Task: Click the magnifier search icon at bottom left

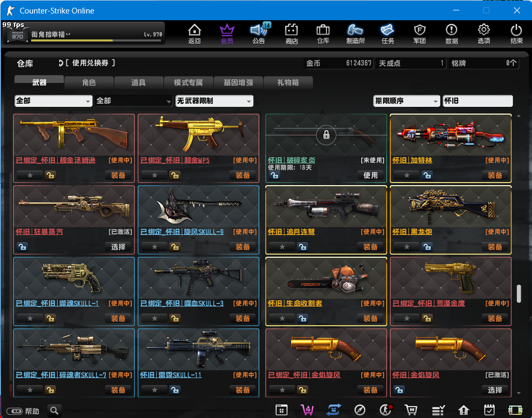Action: 54,411
